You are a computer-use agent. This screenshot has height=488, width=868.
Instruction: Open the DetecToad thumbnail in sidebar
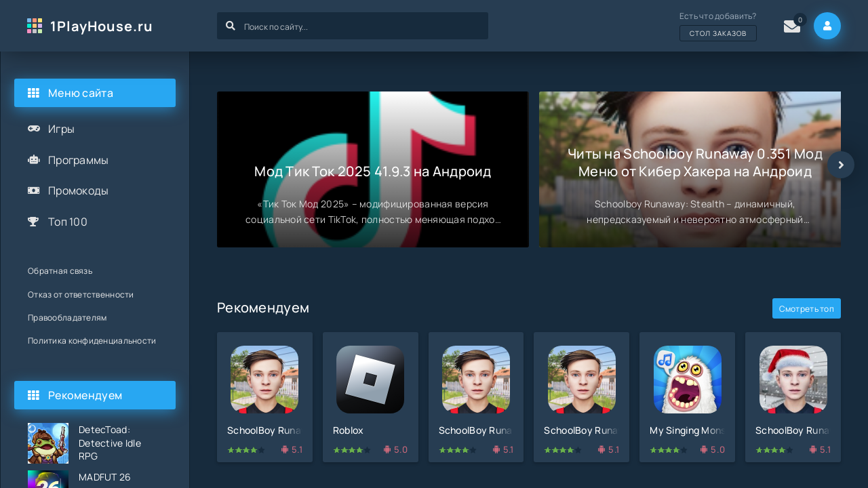coord(48,443)
